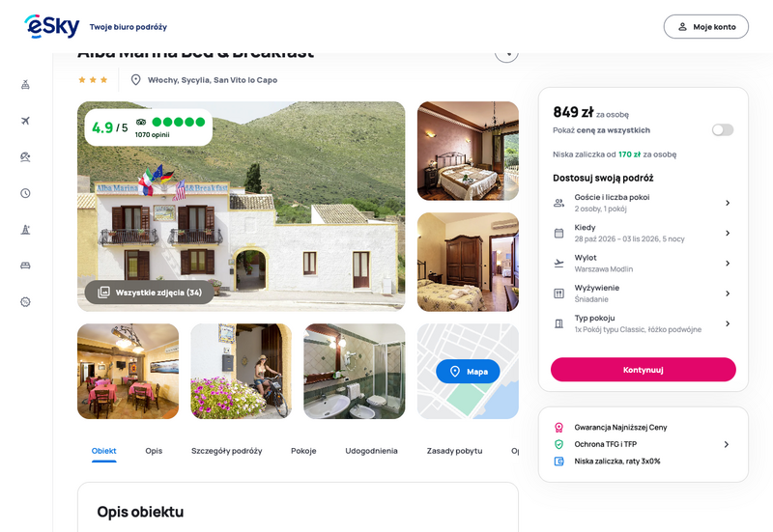Image resolution: width=773 pixels, height=532 pixels.
Task: Open the hotels bed sidebar icon
Action: click(x=26, y=266)
